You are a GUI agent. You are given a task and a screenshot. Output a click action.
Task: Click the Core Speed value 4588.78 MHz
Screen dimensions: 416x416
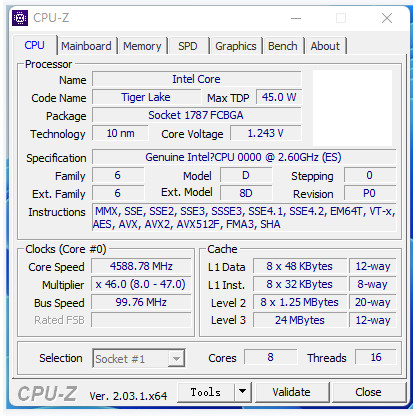coord(141,266)
